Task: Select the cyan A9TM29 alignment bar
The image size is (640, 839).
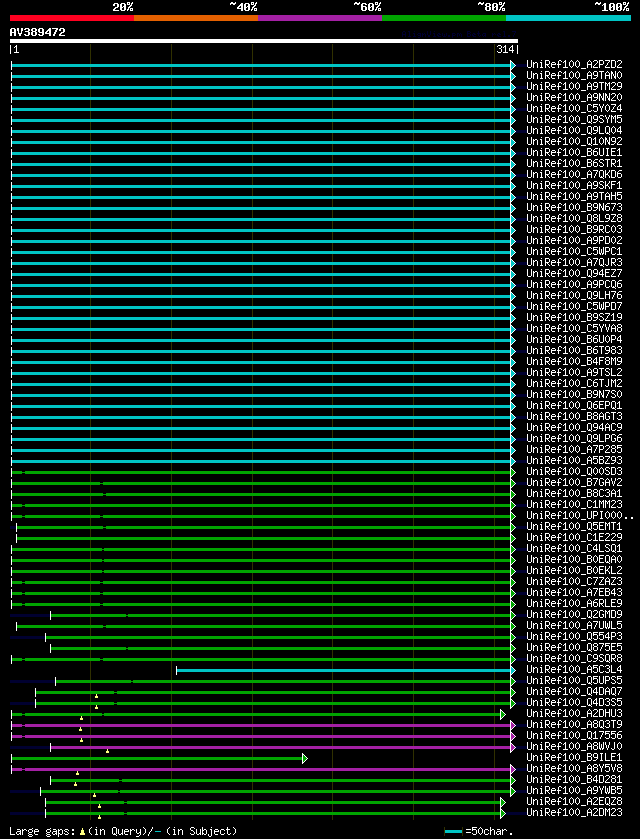Action: [x=263, y=87]
